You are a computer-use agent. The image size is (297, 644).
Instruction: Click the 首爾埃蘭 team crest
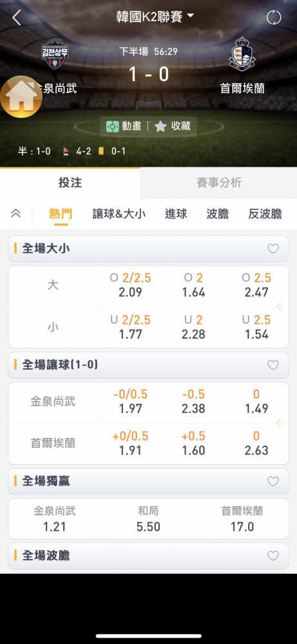coord(242,54)
